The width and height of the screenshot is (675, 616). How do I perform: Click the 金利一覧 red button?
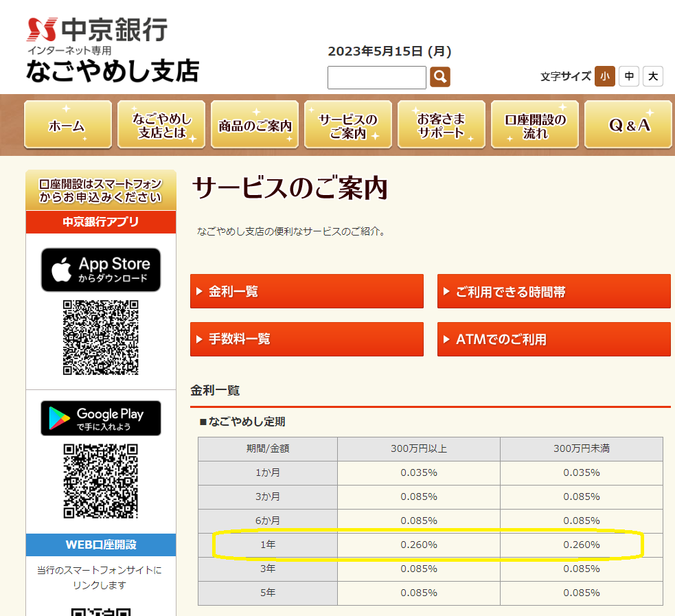point(307,291)
